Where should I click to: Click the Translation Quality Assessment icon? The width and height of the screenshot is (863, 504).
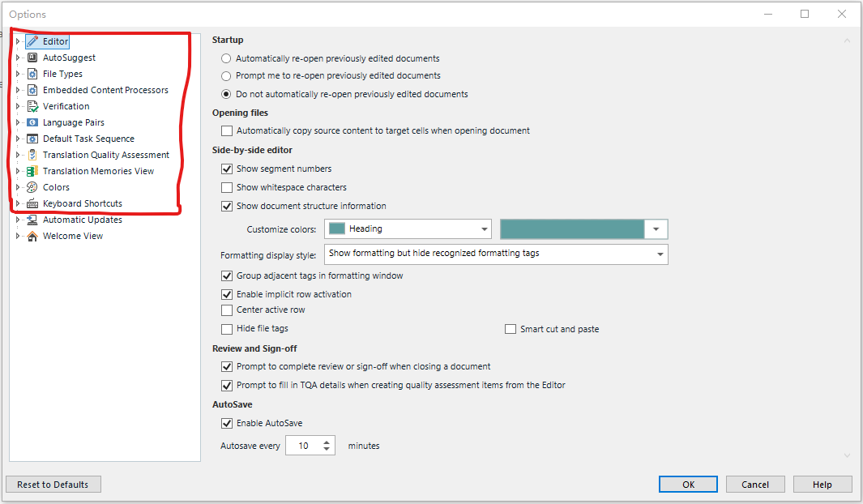click(x=32, y=155)
